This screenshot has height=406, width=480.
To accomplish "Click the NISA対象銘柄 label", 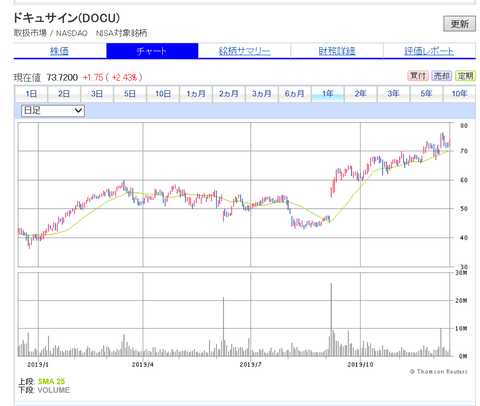I will (x=121, y=33).
